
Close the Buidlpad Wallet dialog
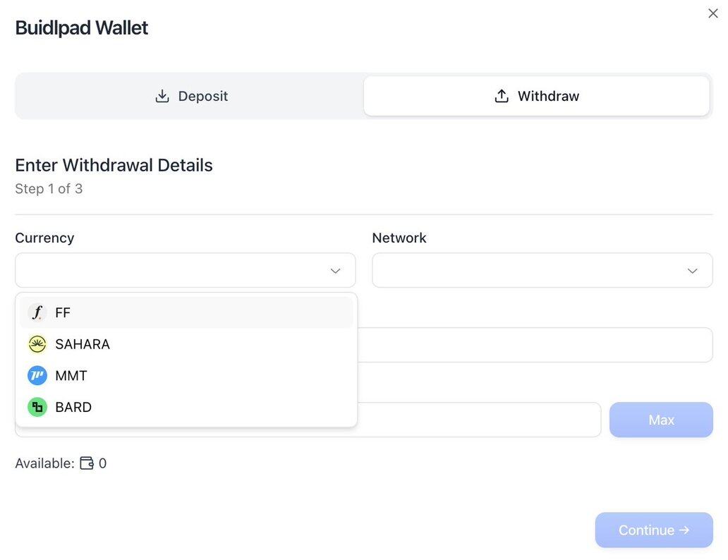pos(712,13)
